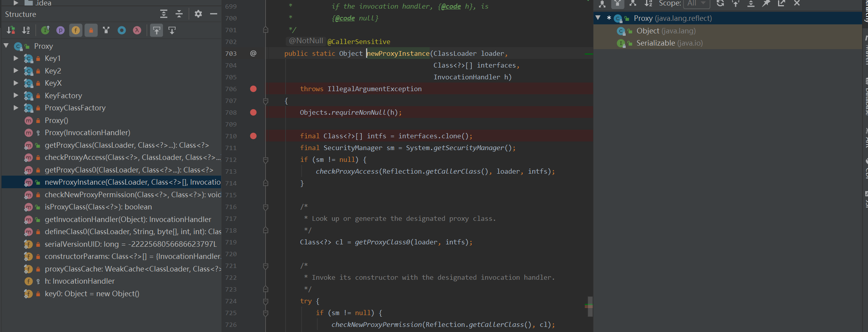The height and width of the screenshot is (332, 868).
Task: Expand the Key2 class node
Action: coord(16,71)
